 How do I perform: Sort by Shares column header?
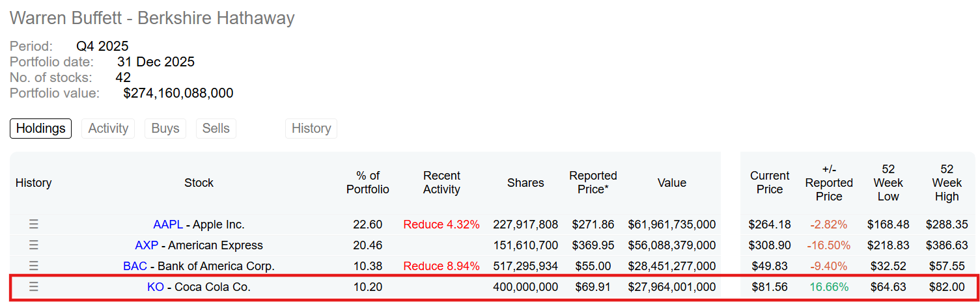coord(525,183)
